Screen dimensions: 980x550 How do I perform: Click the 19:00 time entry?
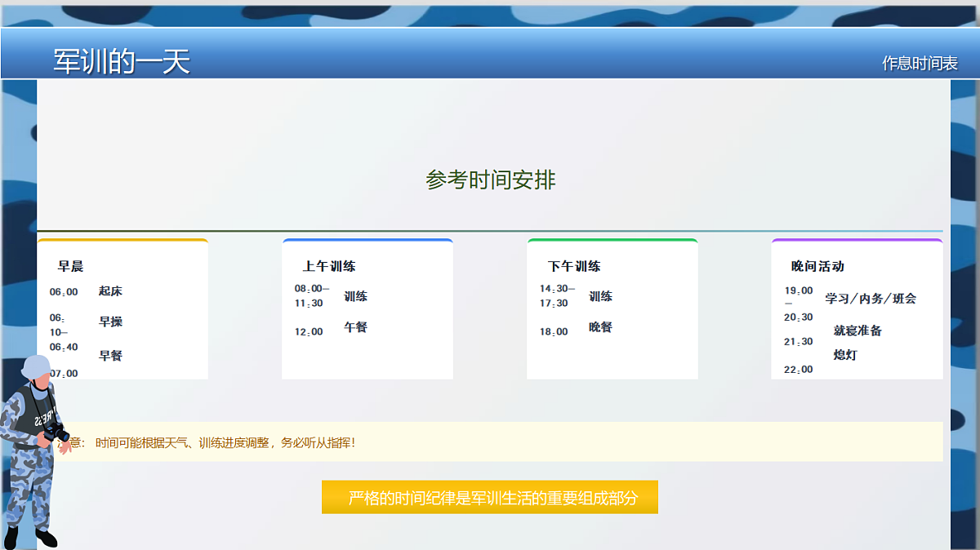point(799,291)
